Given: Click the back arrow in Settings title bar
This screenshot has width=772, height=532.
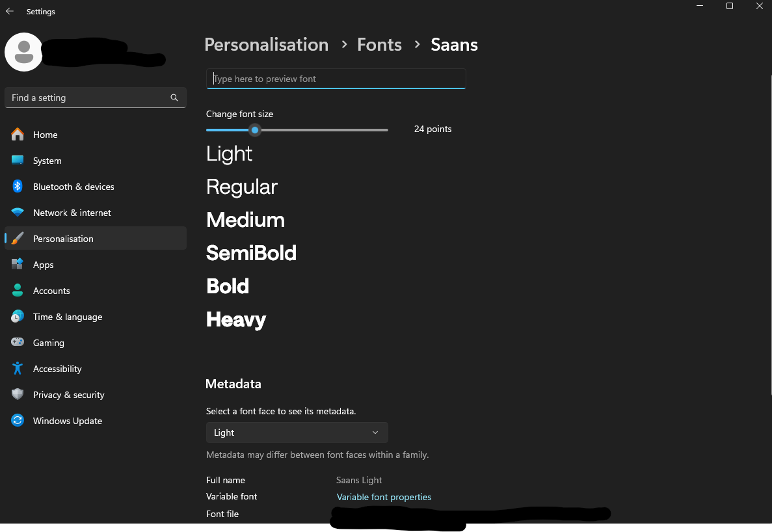Looking at the screenshot, I should point(10,11).
